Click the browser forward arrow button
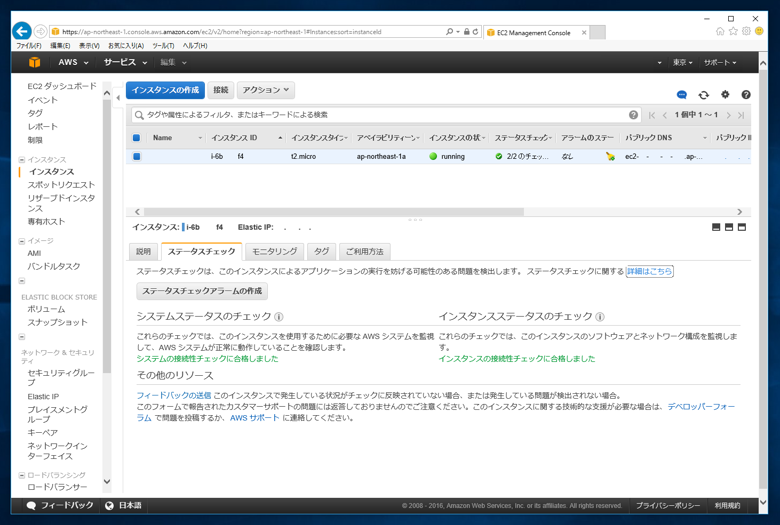The image size is (780, 525). coord(41,31)
